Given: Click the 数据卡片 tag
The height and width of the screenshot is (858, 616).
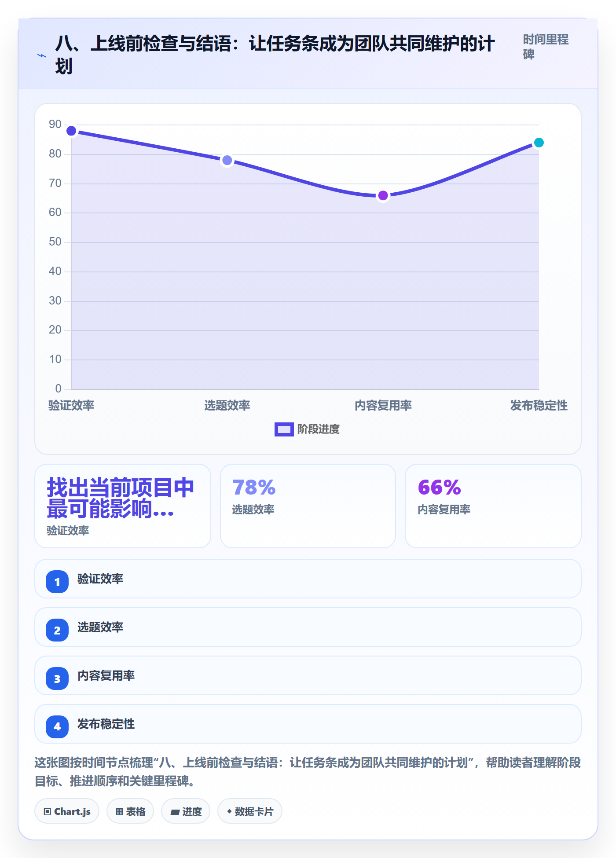Looking at the screenshot, I should click(x=250, y=811).
